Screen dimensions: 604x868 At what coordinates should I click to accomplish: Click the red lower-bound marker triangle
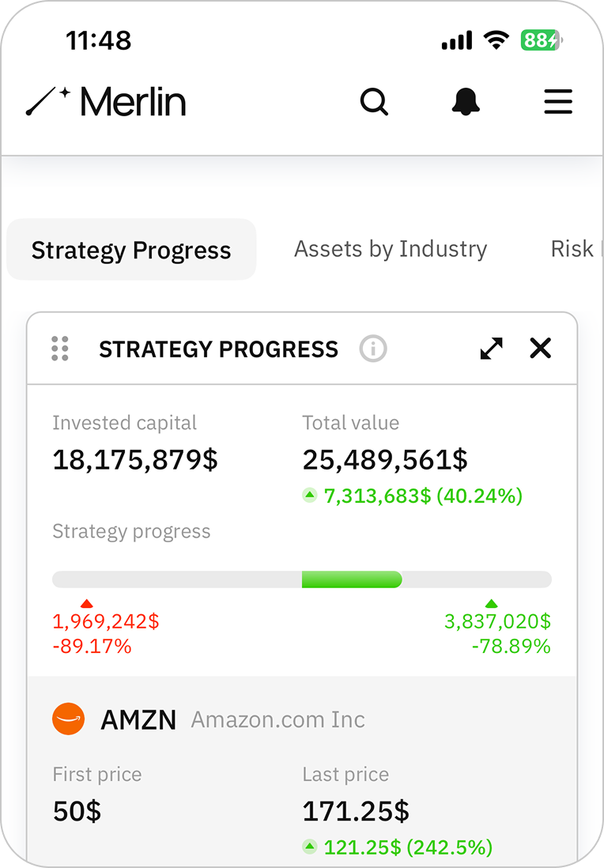(87, 604)
